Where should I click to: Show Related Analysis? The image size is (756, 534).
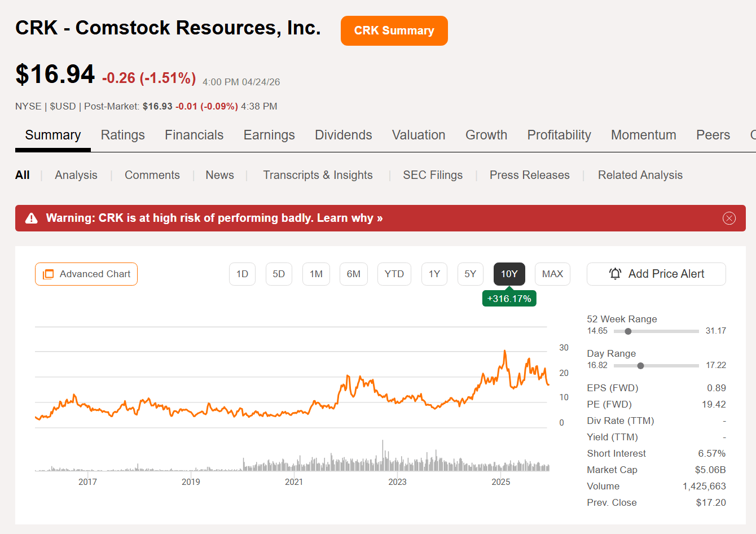pos(640,175)
